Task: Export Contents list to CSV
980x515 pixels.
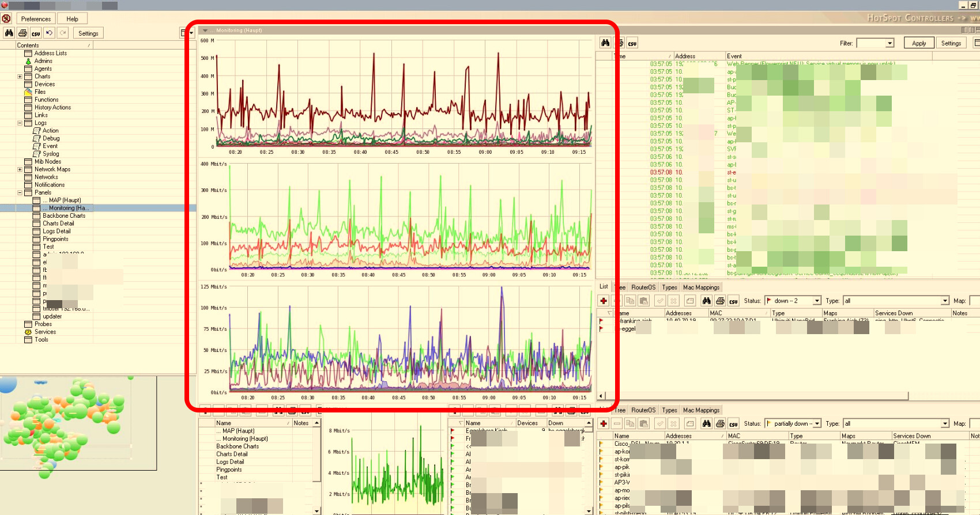Action: (x=36, y=33)
